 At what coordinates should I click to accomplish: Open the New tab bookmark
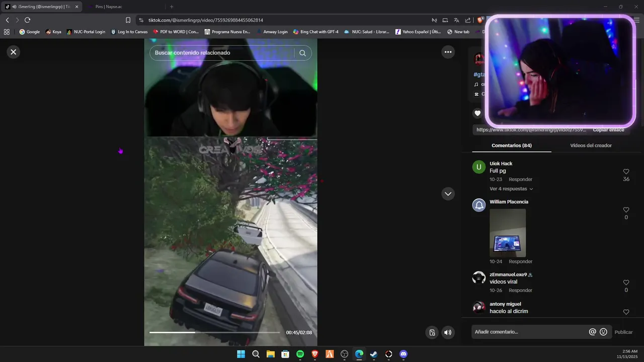pyautogui.click(x=458, y=32)
